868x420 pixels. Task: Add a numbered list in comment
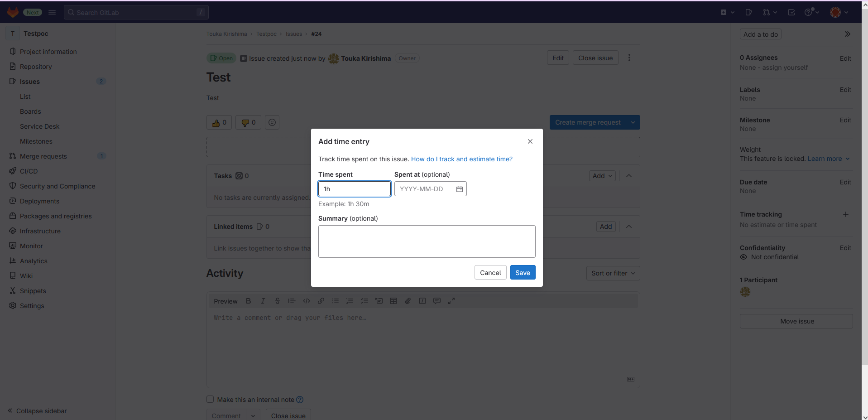coord(350,301)
